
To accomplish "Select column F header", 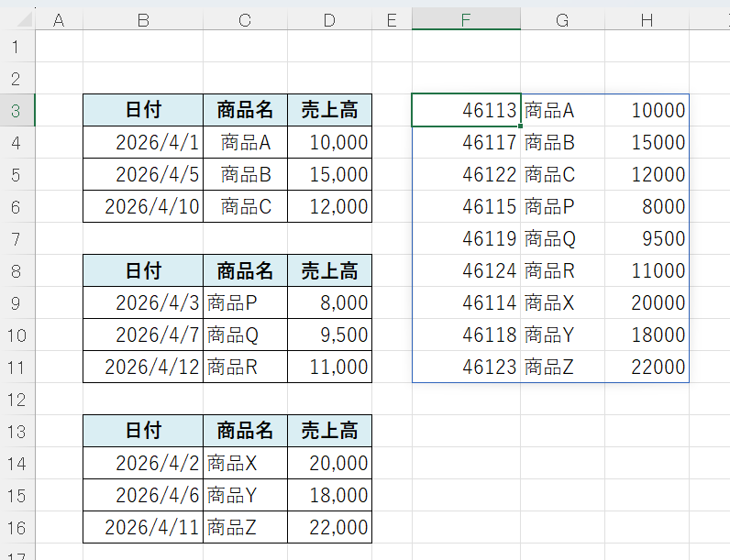I will tap(466, 19).
